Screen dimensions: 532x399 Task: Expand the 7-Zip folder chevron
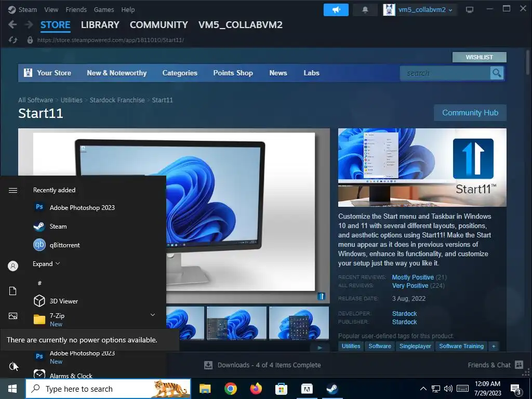[x=153, y=315]
